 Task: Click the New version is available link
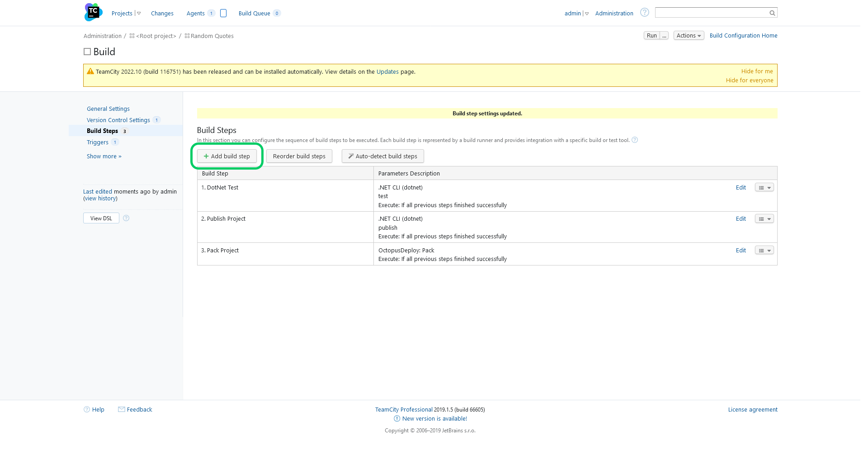[434, 418]
